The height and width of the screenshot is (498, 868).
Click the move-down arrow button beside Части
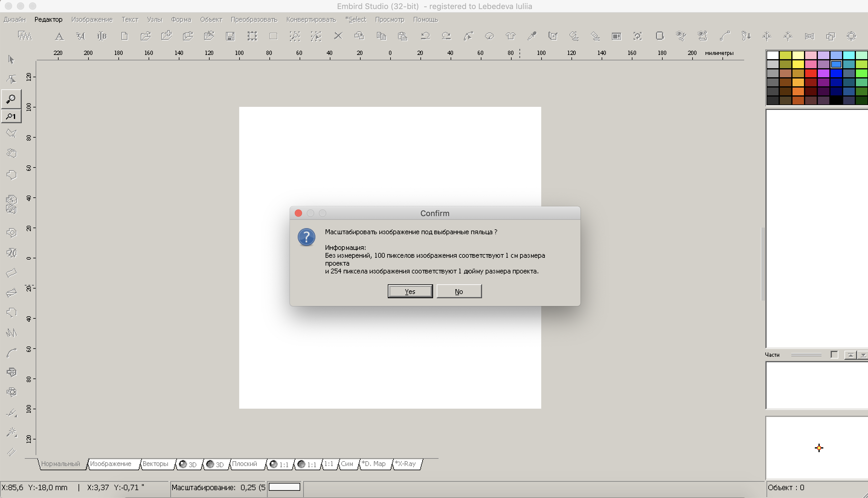pyautogui.click(x=863, y=355)
